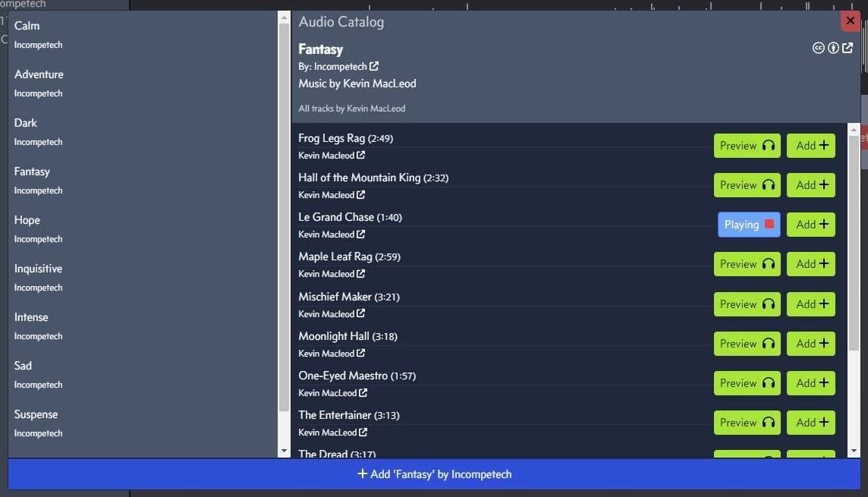
Task: Open Kevin Macleod link under Frog Legs Rag
Action: (332, 156)
